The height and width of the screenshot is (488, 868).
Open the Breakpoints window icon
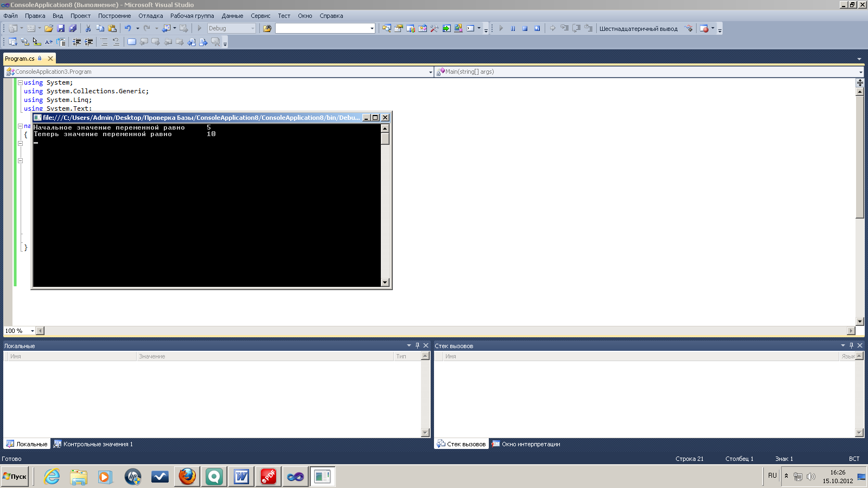704,28
